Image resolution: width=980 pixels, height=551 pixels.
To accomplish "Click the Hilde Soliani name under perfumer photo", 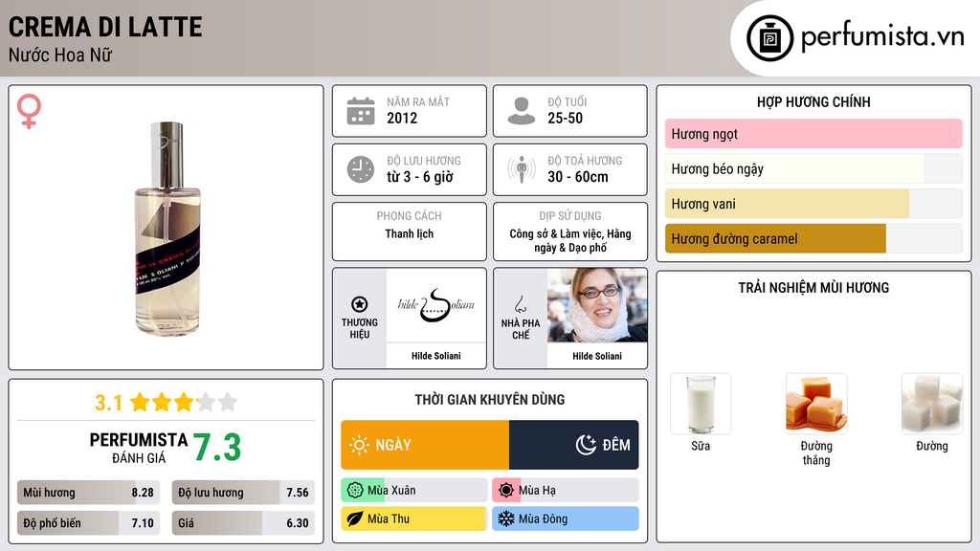I will (x=597, y=356).
